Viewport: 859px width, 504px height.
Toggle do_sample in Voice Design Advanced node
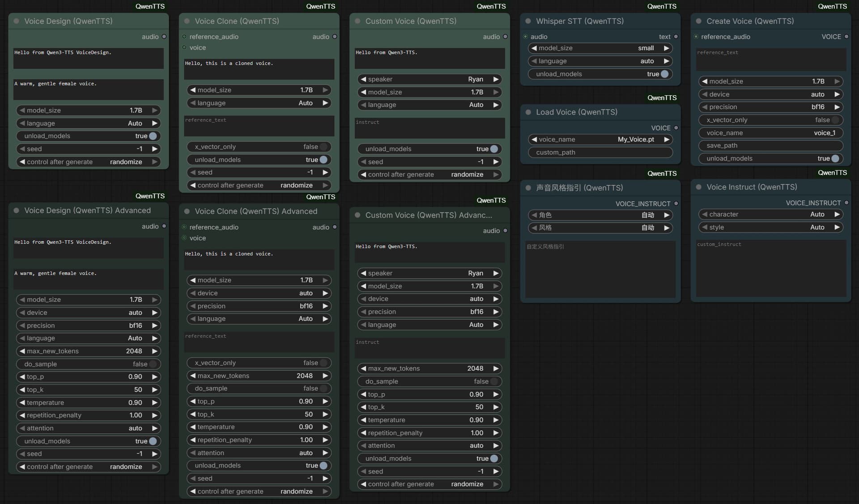click(x=89, y=364)
